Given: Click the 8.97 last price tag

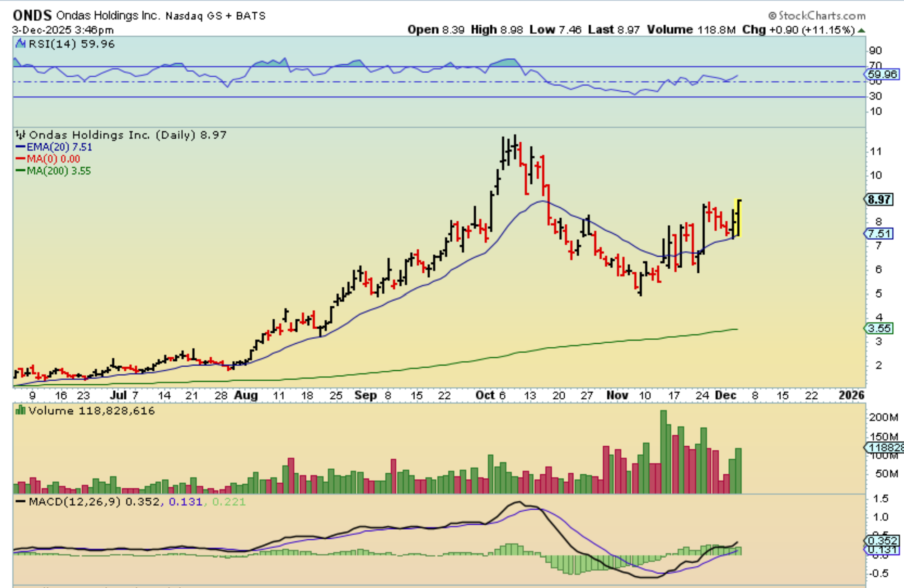Looking at the screenshot, I should [879, 199].
